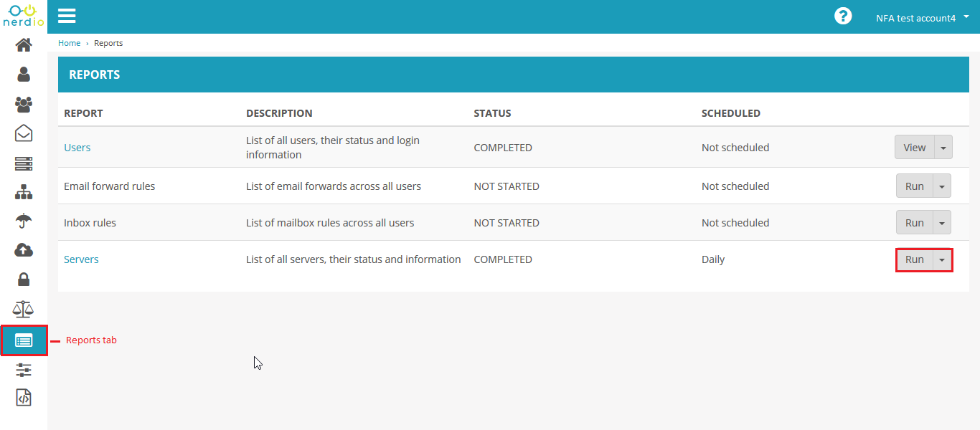Viewport: 980px width, 430px height.
Task: Open the Users report link
Action: coord(77,148)
